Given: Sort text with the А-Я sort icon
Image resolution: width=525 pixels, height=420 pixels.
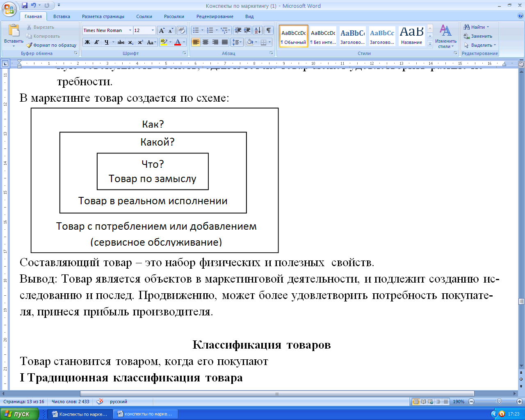Looking at the screenshot, I should point(258,30).
